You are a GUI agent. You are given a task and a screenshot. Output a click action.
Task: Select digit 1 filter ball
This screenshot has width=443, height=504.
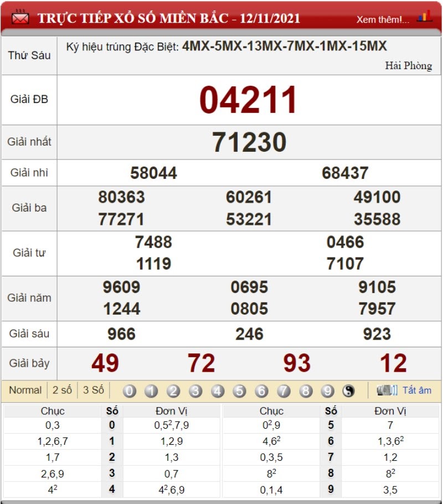click(x=151, y=391)
